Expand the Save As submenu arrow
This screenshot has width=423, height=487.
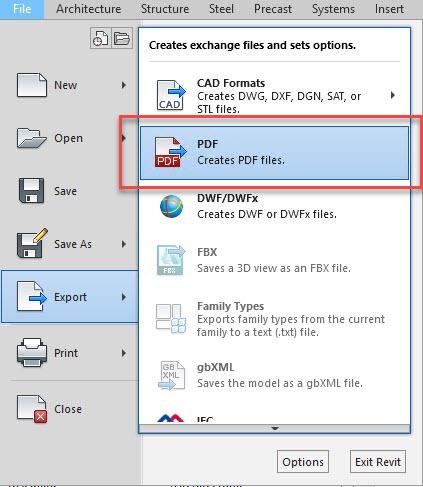124,244
